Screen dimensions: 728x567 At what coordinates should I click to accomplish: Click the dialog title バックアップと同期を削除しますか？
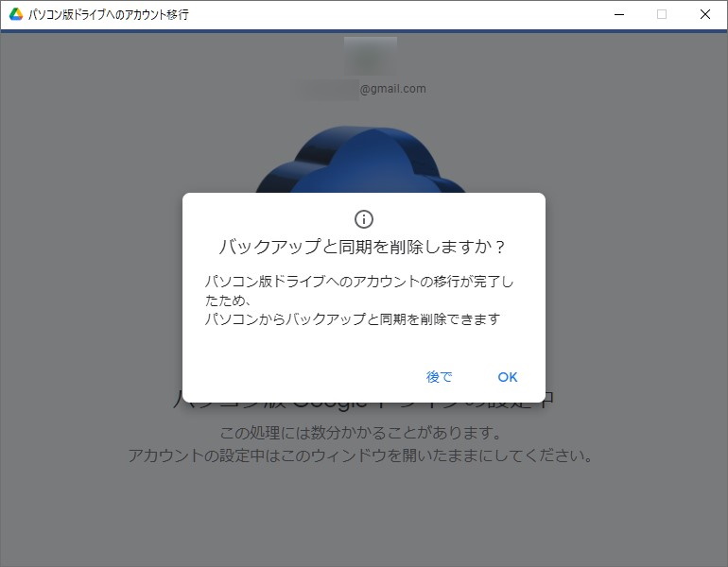point(362,247)
